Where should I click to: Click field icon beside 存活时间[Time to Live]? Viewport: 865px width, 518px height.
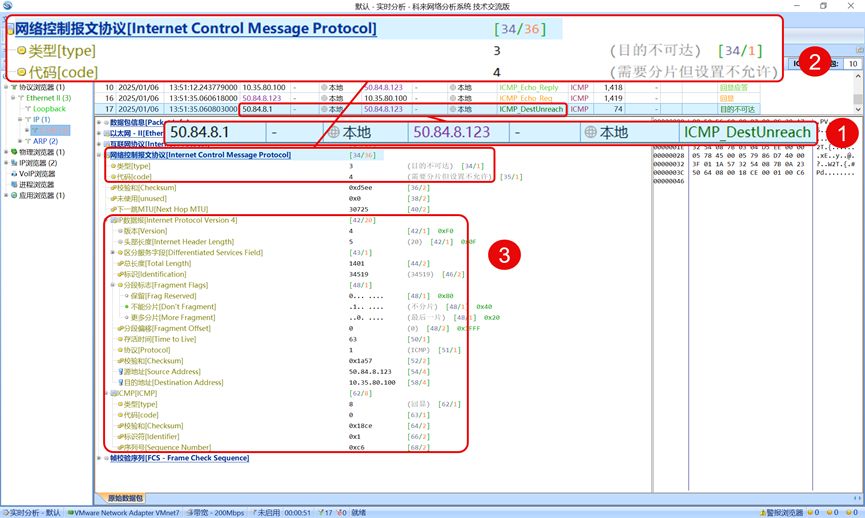tap(120, 339)
